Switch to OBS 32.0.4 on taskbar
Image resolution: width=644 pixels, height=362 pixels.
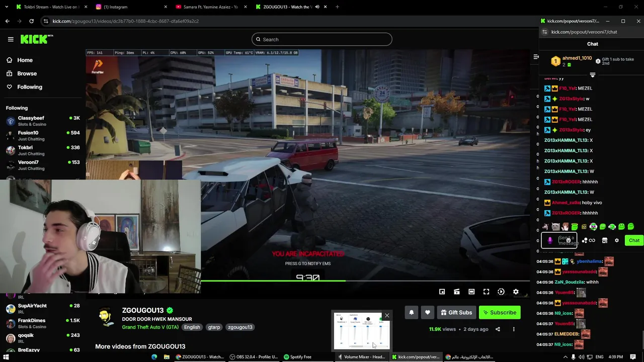click(254, 357)
